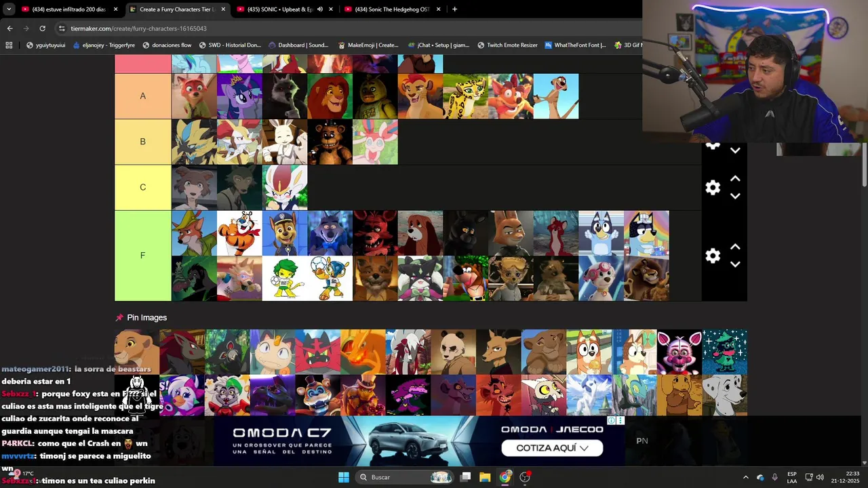Open the Chrome apps grid shortcut
Viewport: 868px width, 488px height.
click(9, 45)
